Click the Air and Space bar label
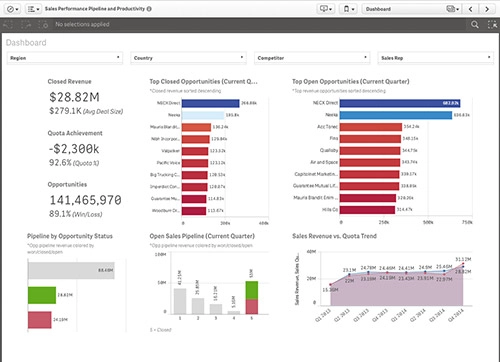Image resolution: width=500 pixels, height=362 pixels. (324, 162)
